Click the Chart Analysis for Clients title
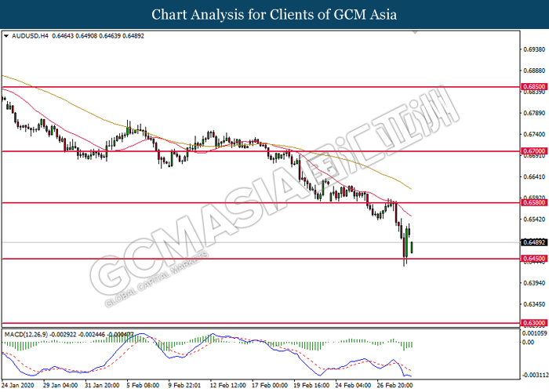Viewport: 549px width, 392px height. 274,14
